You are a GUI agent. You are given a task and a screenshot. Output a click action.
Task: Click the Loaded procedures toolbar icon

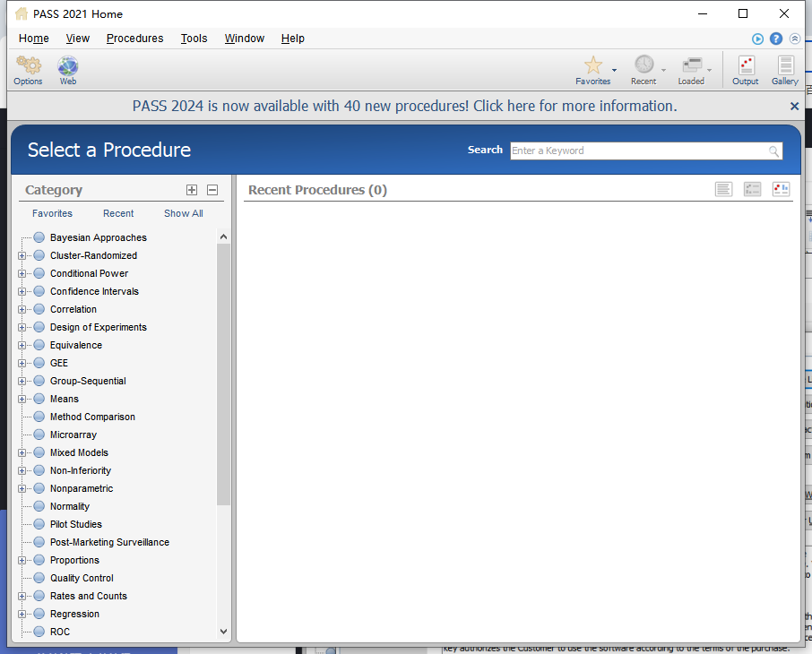point(691,65)
